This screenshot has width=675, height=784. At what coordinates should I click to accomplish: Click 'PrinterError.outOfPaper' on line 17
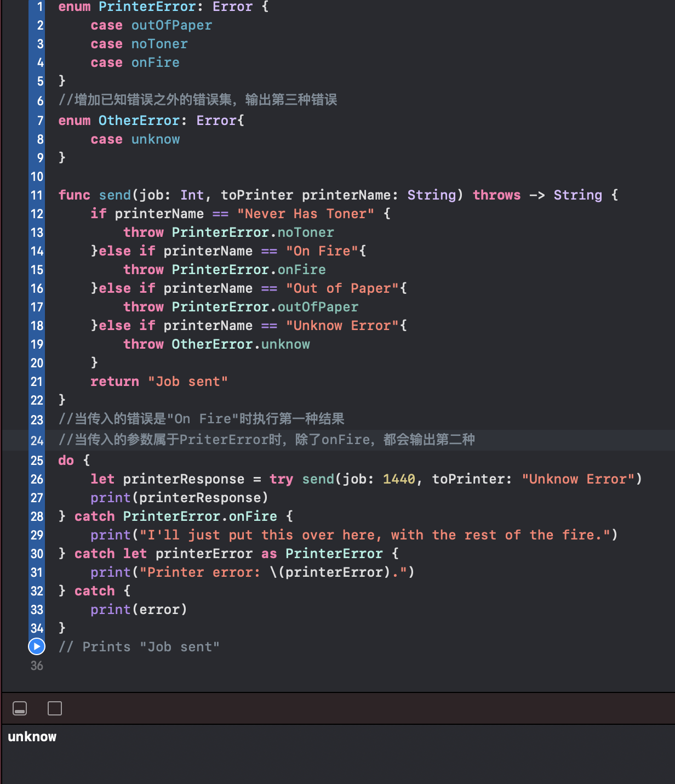[265, 307]
